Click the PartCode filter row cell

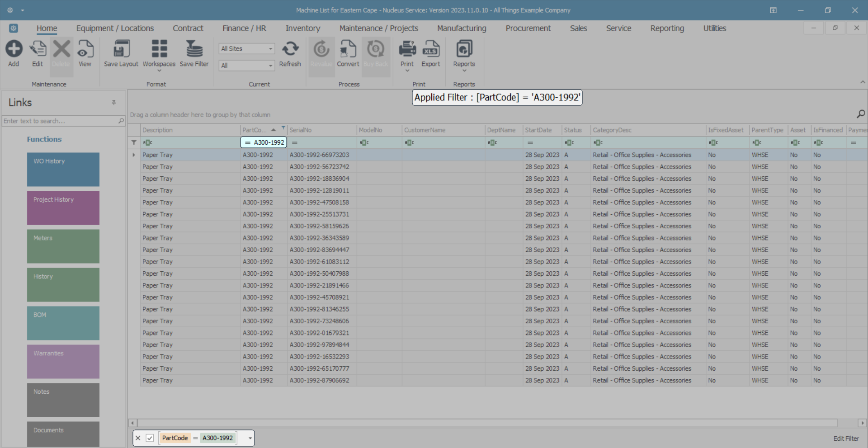(264, 142)
